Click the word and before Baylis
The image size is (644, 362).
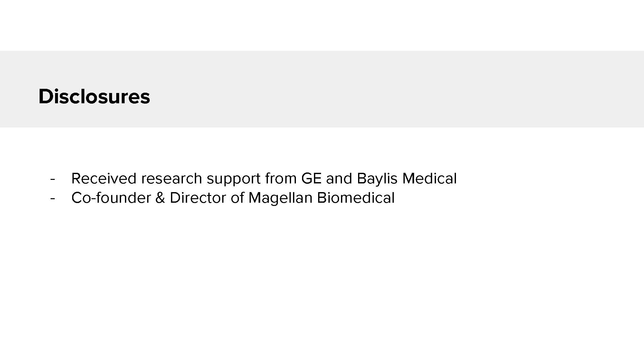(x=339, y=179)
